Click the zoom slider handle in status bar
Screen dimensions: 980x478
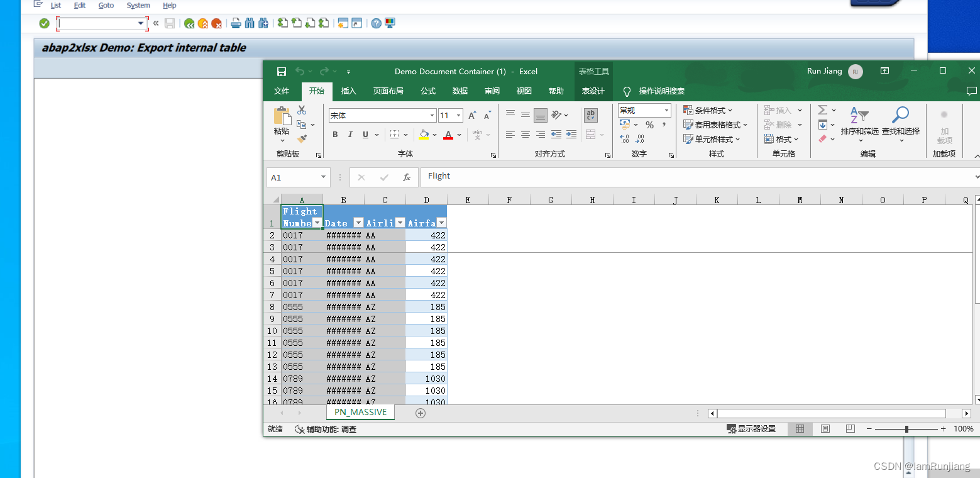[x=906, y=429]
